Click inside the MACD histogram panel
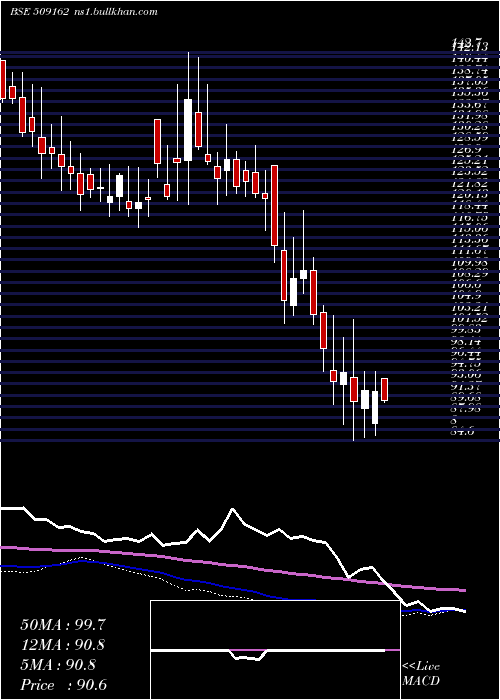 tap(275, 650)
